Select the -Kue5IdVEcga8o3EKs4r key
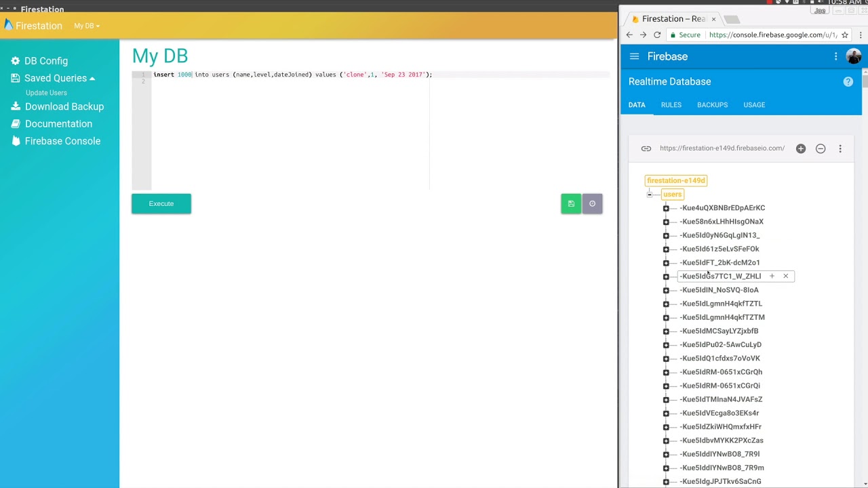 click(x=719, y=413)
